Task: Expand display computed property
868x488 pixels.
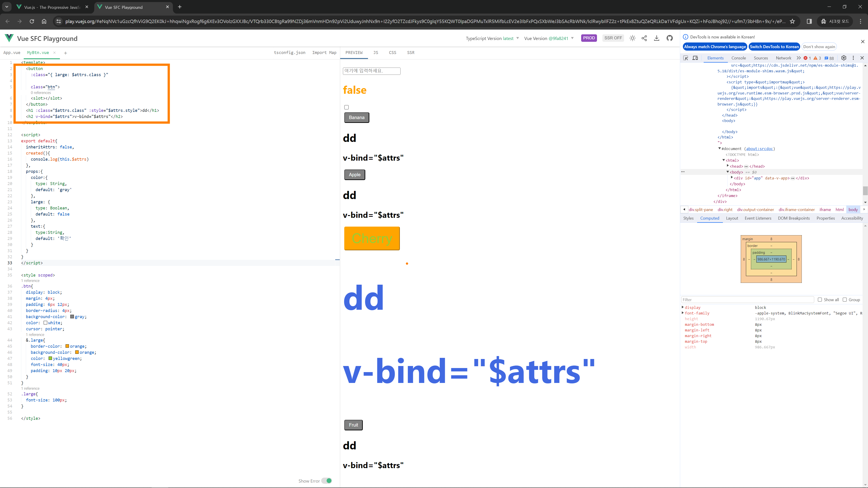Action: coord(683,307)
